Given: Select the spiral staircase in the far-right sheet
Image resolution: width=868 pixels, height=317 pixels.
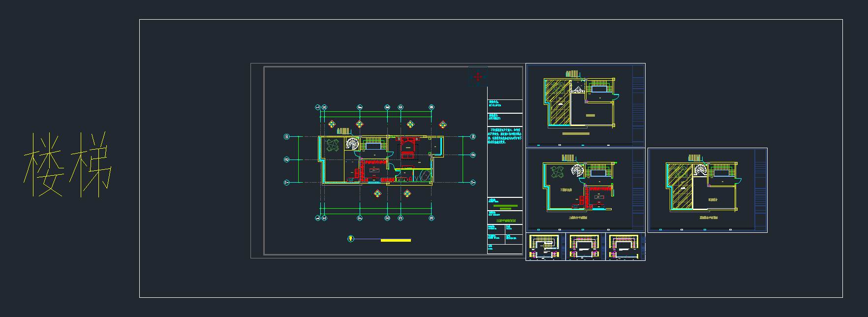Looking at the screenshot, I should (700, 171).
